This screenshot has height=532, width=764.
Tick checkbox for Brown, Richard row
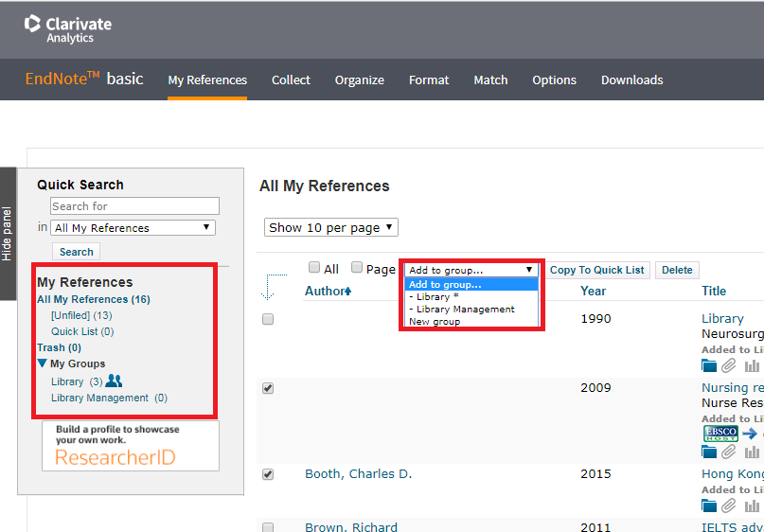268,527
